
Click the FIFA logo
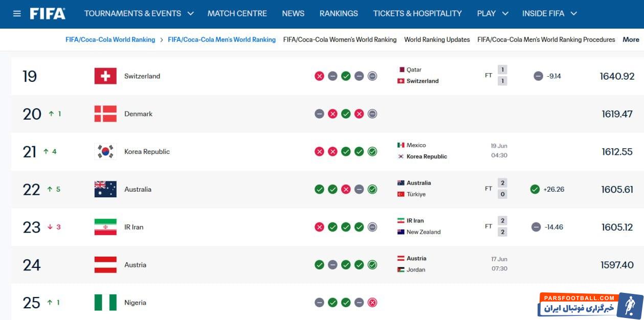(48, 14)
